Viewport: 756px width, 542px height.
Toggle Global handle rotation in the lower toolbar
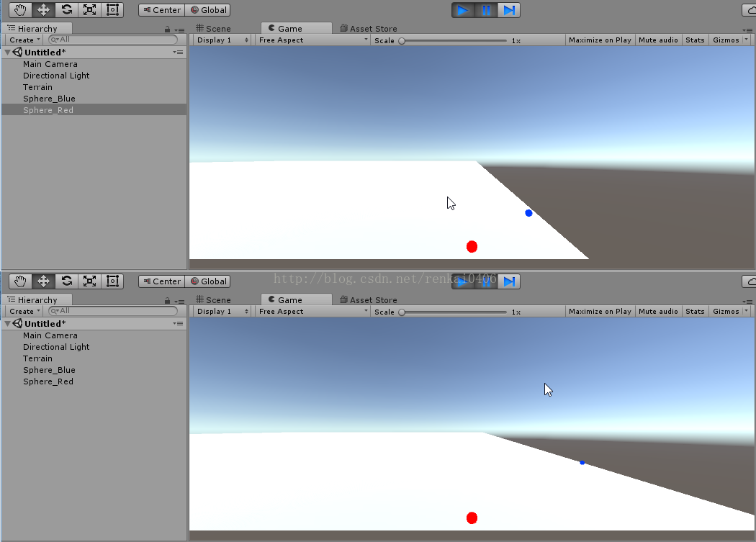[208, 281]
